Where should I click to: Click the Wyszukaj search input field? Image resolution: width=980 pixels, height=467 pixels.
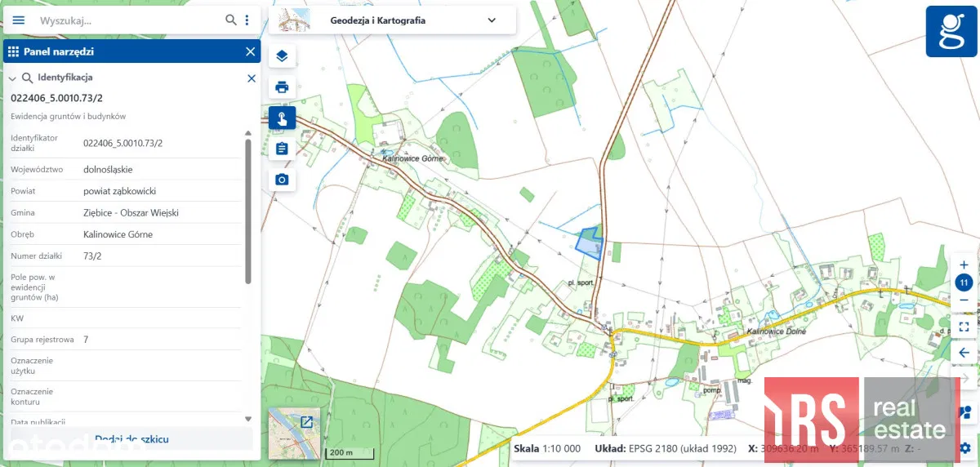point(127,20)
